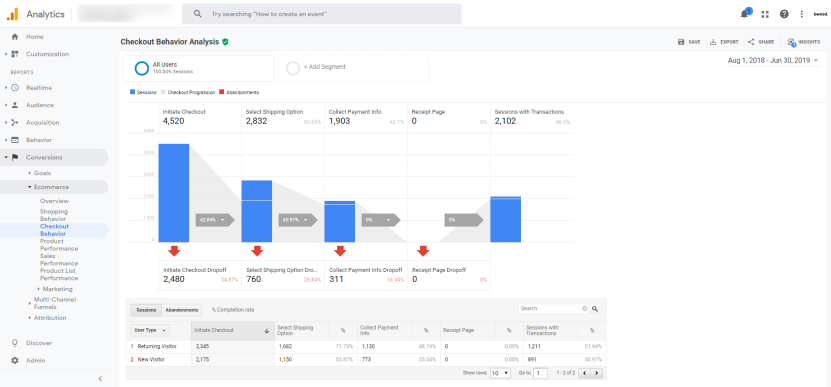Click the Receipt Page red dropoff arrow
This screenshot has width=831, height=387.
click(x=423, y=251)
